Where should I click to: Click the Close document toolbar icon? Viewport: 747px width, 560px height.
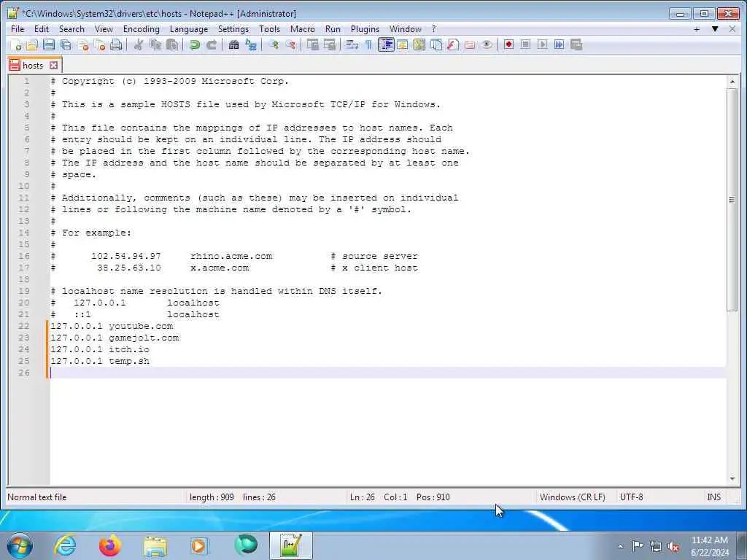(83, 44)
